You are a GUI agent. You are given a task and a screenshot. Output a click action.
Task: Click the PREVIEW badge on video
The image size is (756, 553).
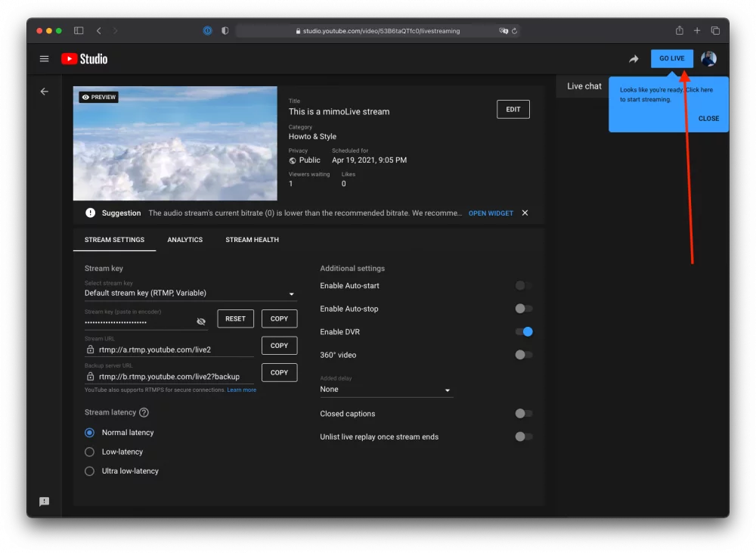click(99, 97)
